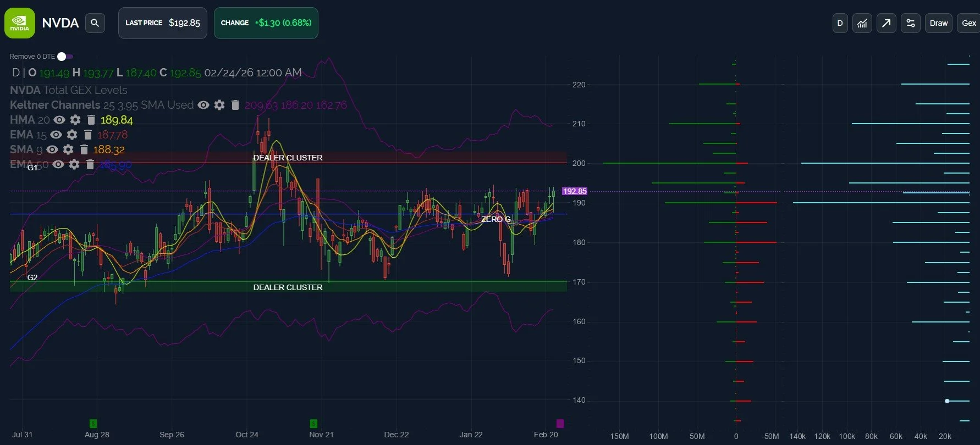This screenshot has height=445, width=980.
Task: Hide the SMA 9 indicator
Action: click(52, 149)
